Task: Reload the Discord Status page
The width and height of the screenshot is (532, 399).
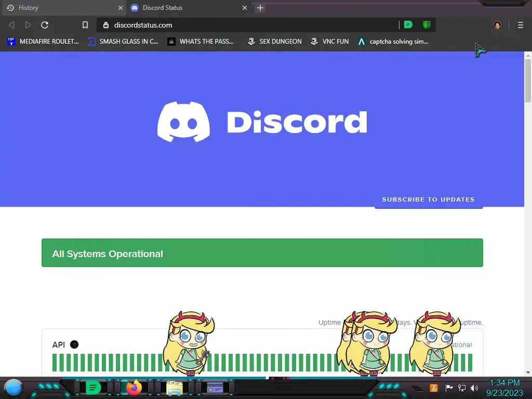Action: pyautogui.click(x=45, y=25)
